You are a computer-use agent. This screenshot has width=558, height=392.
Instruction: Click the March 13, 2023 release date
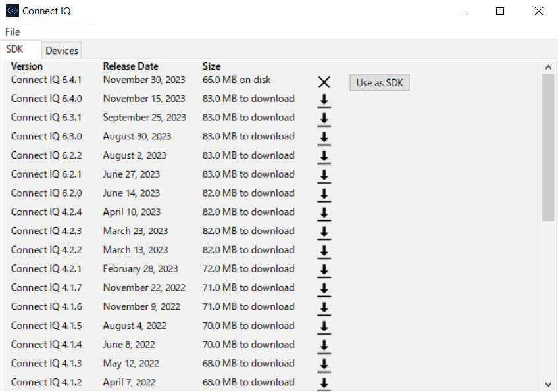(x=136, y=250)
